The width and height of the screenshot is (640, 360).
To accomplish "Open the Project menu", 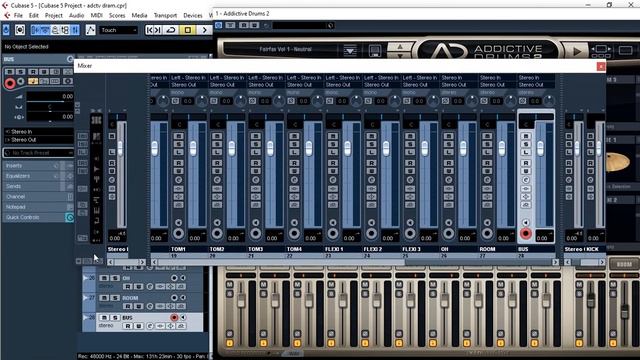I will pos(53,16).
